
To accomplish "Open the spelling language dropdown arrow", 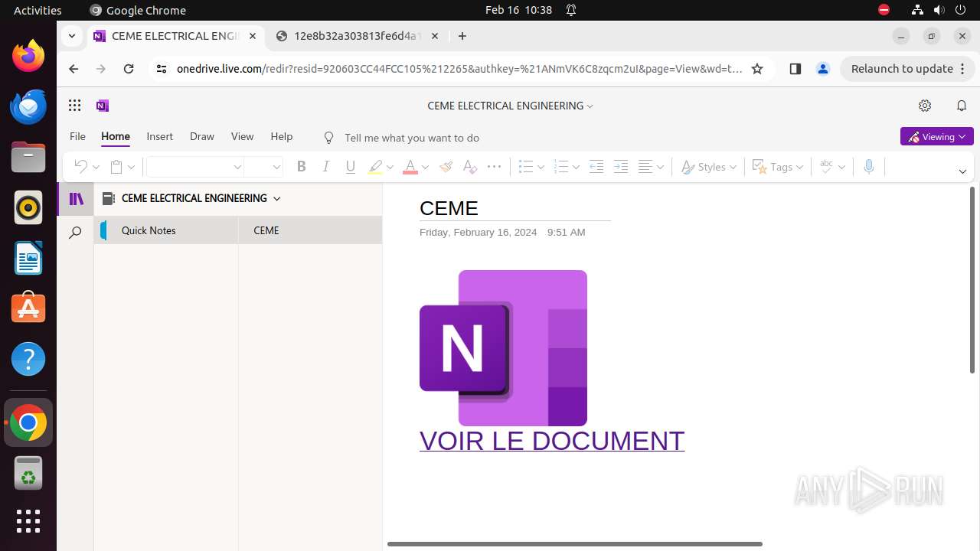I will coord(841,167).
